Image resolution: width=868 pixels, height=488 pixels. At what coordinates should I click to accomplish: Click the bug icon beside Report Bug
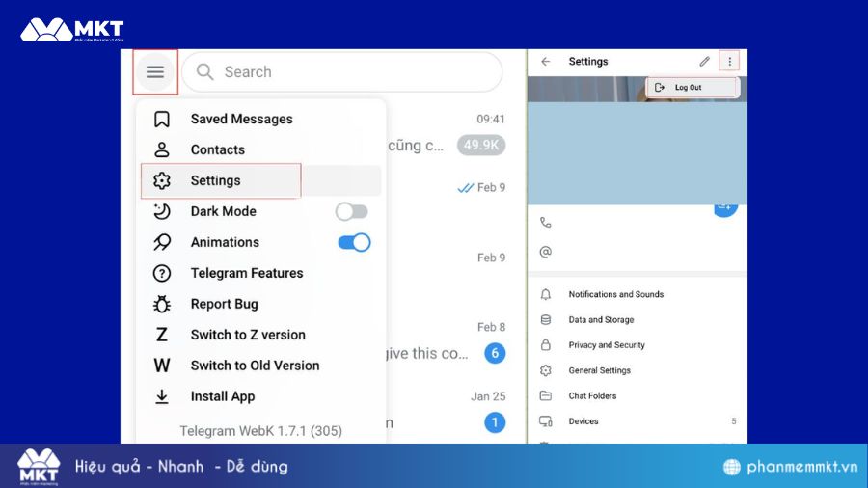click(x=162, y=304)
